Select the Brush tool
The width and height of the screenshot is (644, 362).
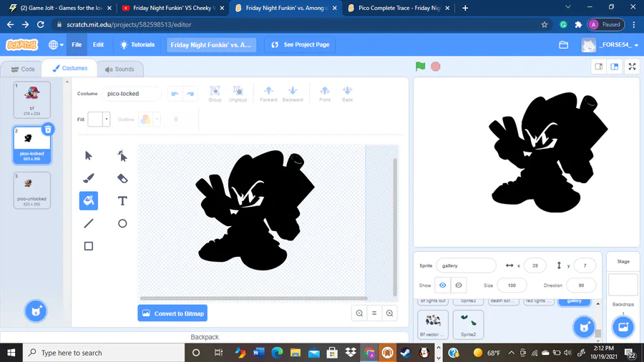(88, 178)
